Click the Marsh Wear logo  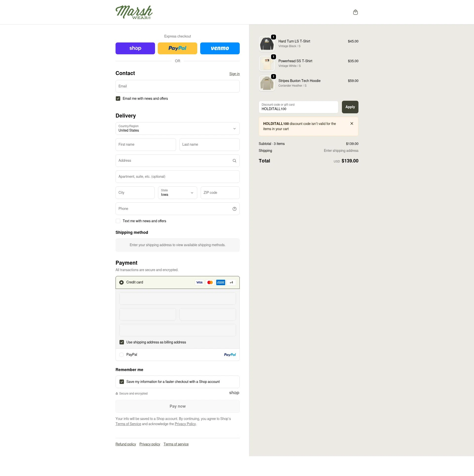tap(134, 12)
